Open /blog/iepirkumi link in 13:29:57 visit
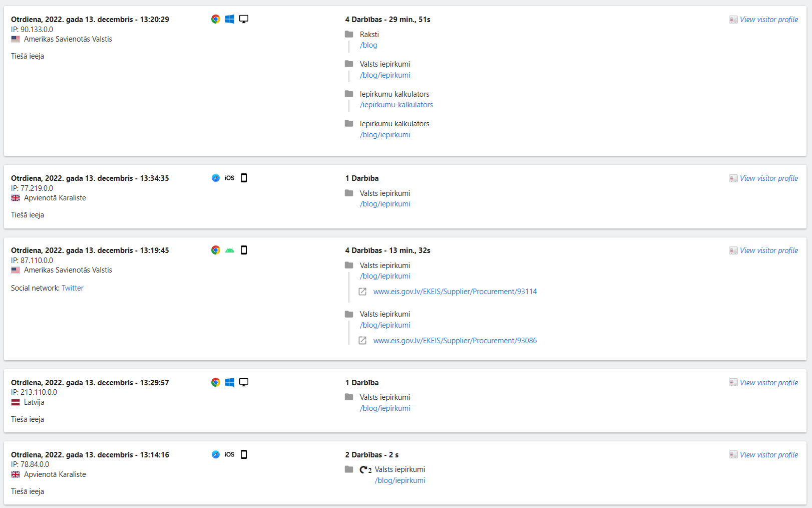The image size is (812, 508). (385, 408)
